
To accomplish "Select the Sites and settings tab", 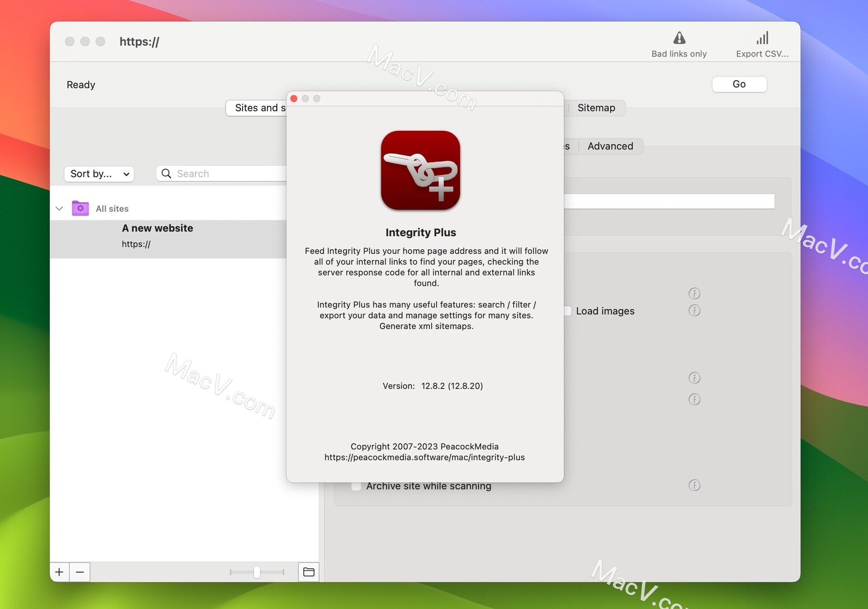I will tap(256, 108).
